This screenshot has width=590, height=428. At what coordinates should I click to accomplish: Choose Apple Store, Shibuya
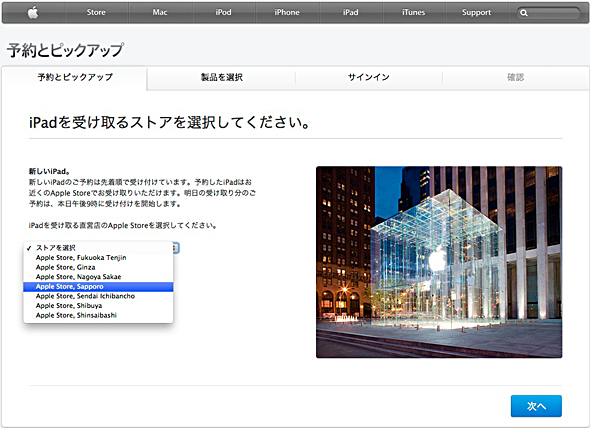coord(98,306)
